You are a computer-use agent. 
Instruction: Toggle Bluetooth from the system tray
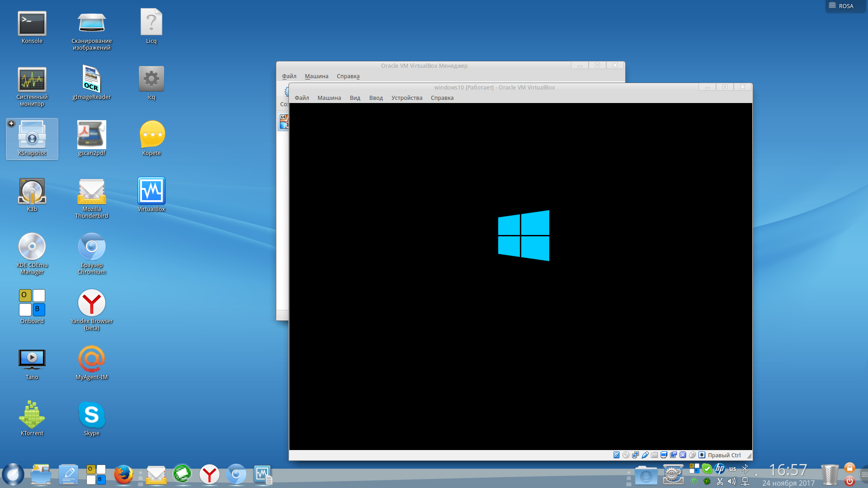coord(745,469)
